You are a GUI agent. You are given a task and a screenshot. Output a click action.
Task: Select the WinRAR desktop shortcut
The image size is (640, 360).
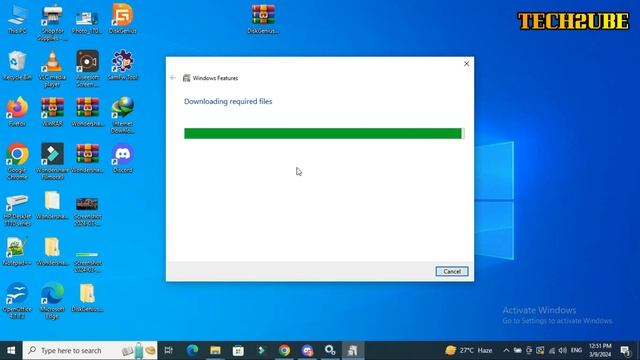[53, 111]
